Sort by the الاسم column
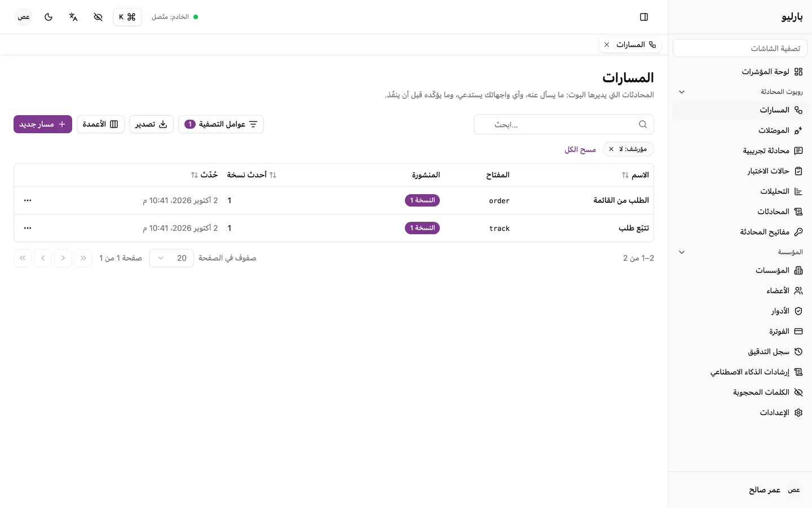This screenshot has width=812, height=508. click(635, 175)
